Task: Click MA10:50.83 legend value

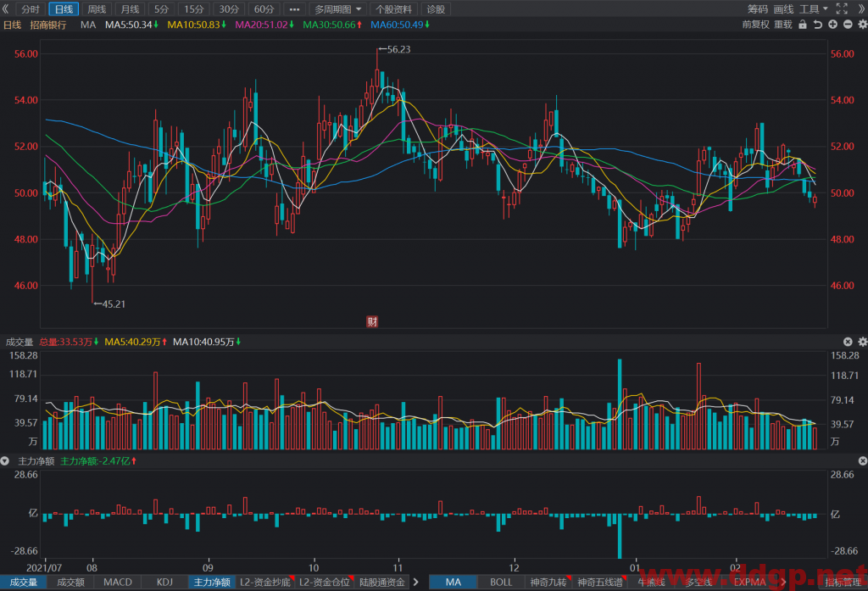Action: click(x=197, y=25)
